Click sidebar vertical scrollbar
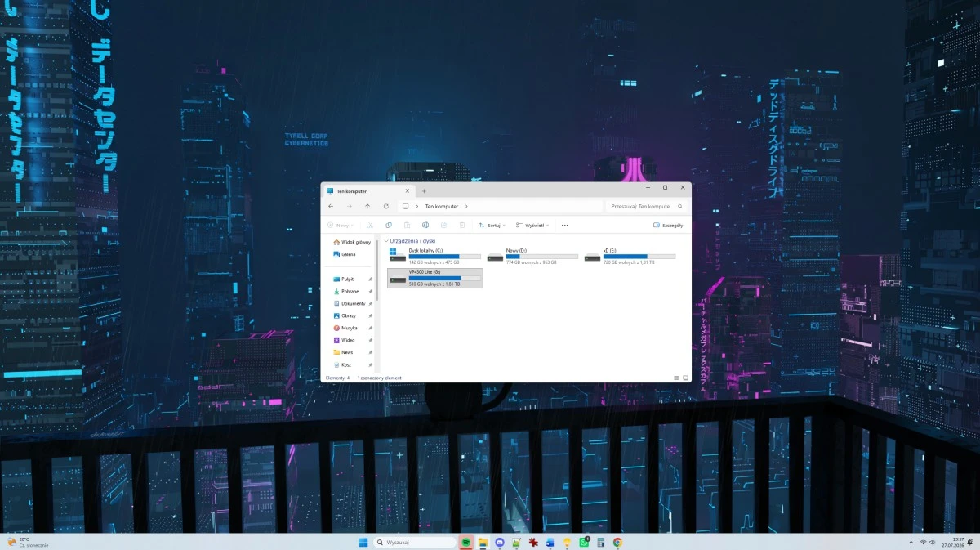 click(377, 270)
